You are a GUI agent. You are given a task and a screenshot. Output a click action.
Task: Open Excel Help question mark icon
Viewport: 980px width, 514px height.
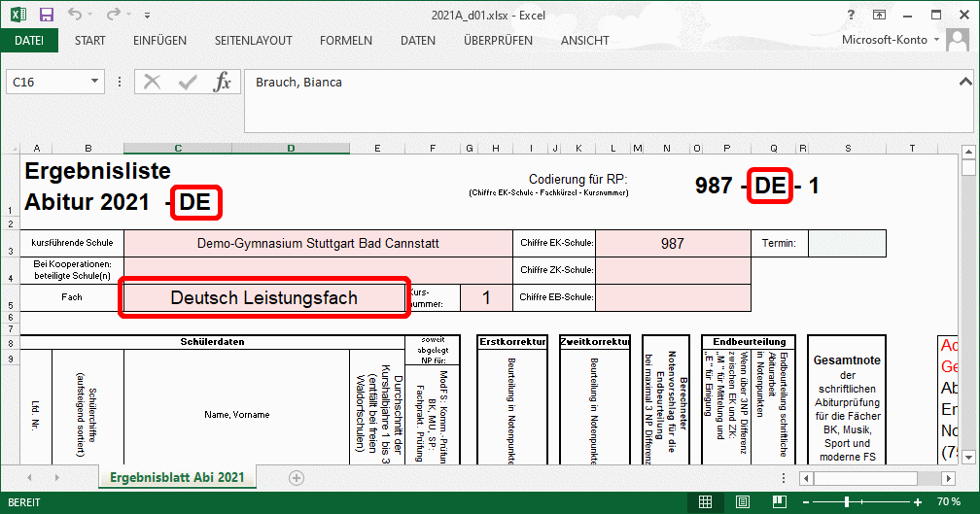coord(853,15)
